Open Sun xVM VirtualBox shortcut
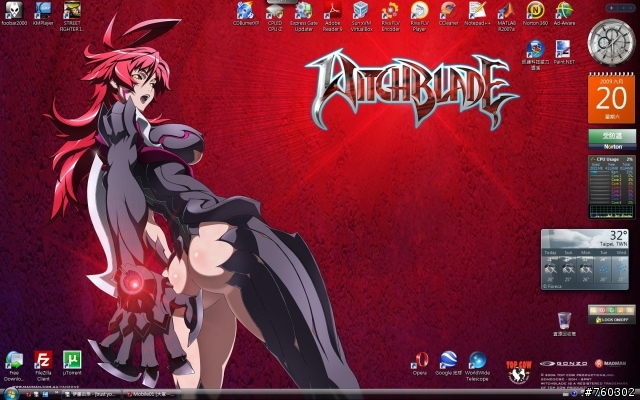Screen dimensions: 640x400 [361, 16]
